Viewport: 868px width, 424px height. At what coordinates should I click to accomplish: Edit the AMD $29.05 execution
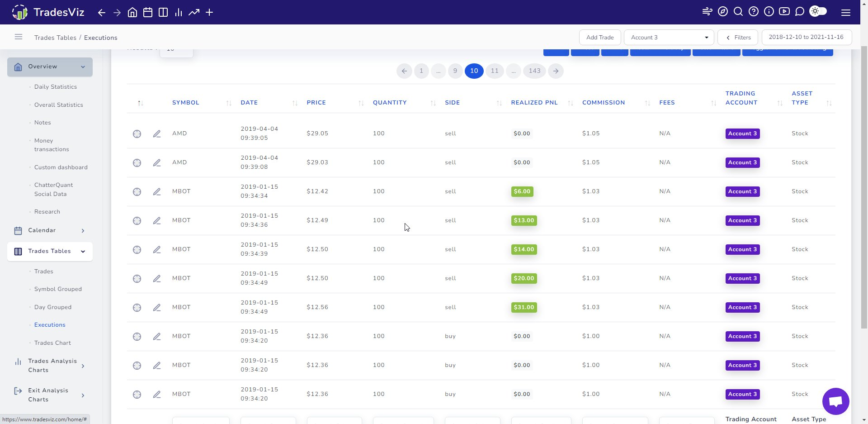tap(157, 134)
